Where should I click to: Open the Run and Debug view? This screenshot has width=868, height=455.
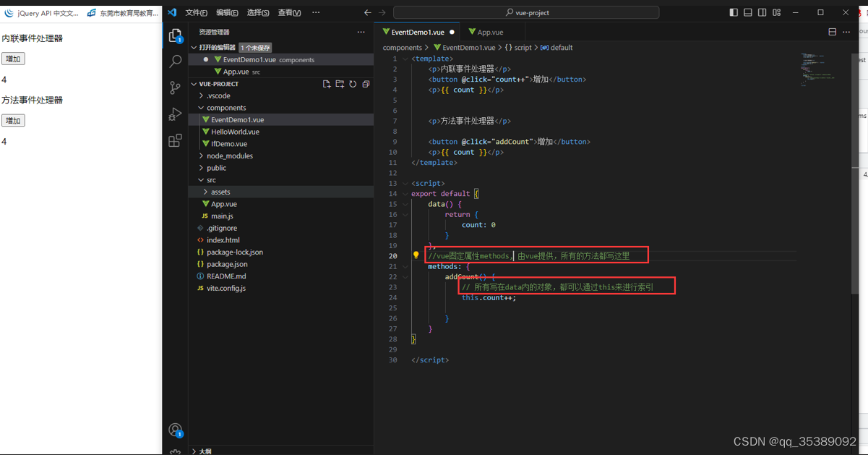click(175, 114)
